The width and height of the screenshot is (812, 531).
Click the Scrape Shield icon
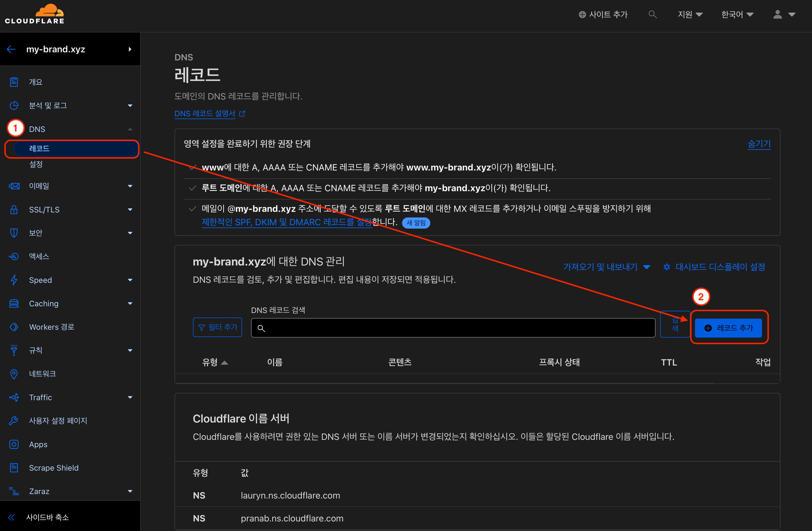(x=14, y=468)
